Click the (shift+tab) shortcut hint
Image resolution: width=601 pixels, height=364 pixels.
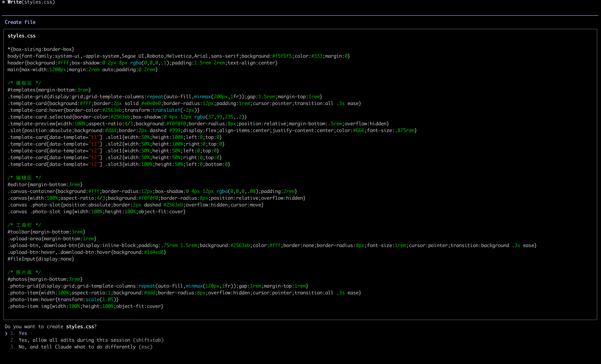click(148, 340)
